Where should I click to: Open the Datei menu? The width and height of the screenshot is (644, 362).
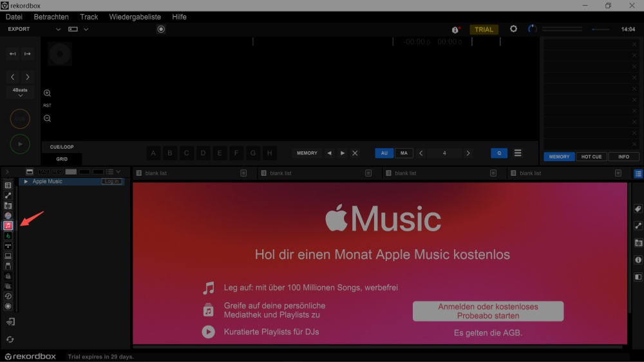tap(14, 17)
